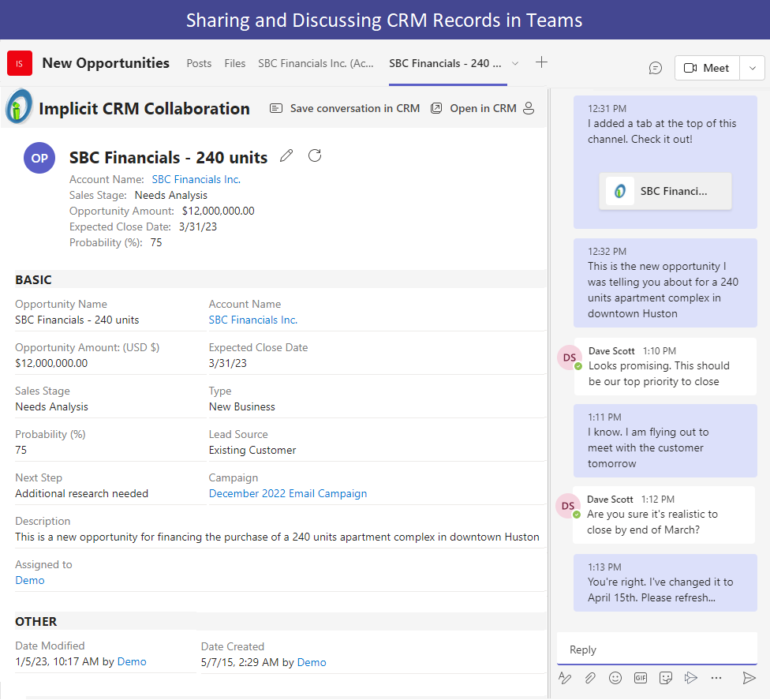Open more reply options ellipsis menu

[x=716, y=678]
